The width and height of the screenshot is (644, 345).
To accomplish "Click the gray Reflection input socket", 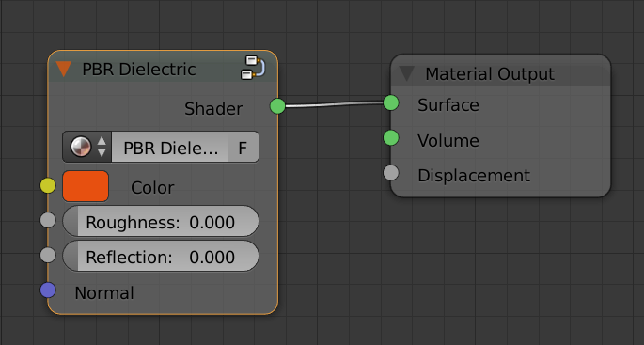I will point(48,255).
